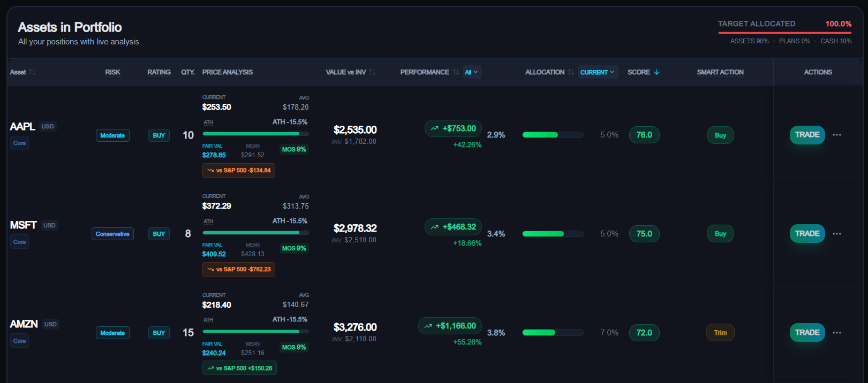Open Performance 'All' period dropdown
Screen dimensions: 868x383
472,72
